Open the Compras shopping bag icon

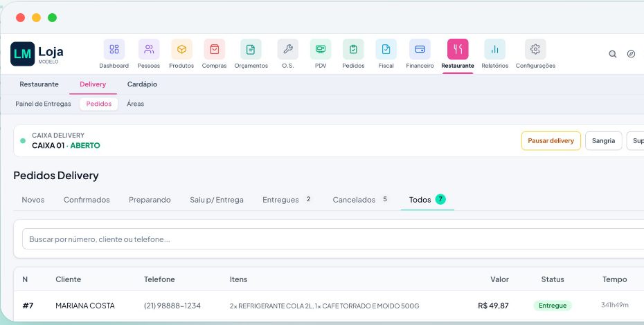215,49
